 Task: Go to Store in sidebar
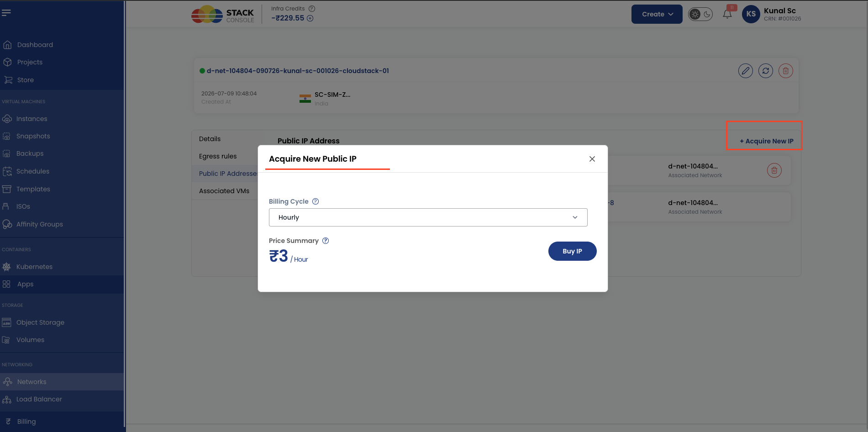[26, 80]
